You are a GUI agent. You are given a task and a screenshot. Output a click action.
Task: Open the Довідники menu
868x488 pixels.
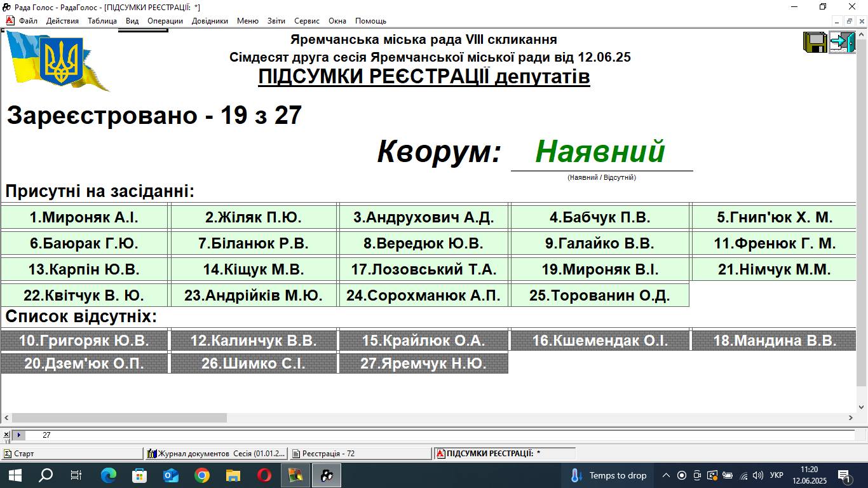(210, 21)
